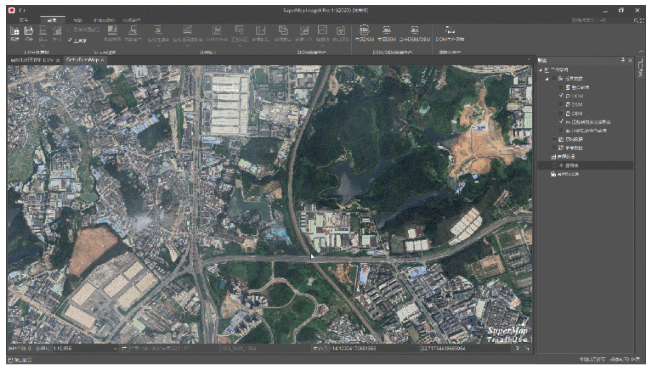Switch to the first ribbon tab at left

pyautogui.click(x=24, y=20)
